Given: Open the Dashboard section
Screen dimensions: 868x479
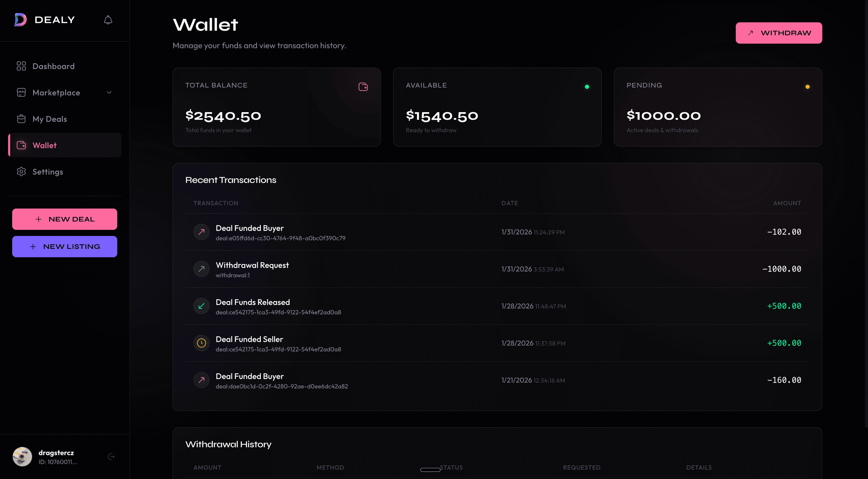Looking at the screenshot, I should click(53, 66).
